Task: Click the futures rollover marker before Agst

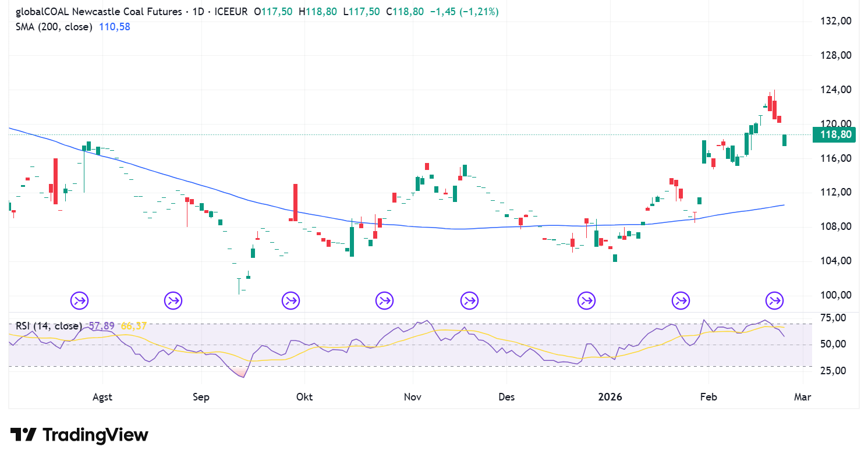Action: (x=80, y=301)
